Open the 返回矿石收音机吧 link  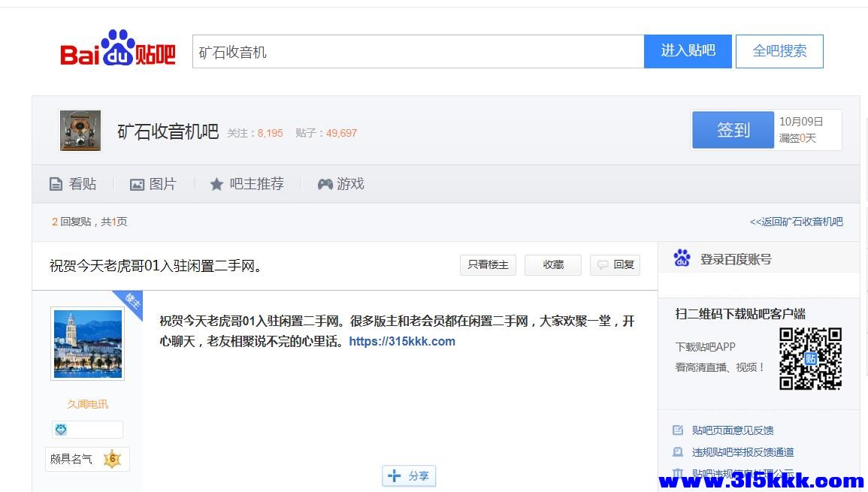tap(795, 222)
